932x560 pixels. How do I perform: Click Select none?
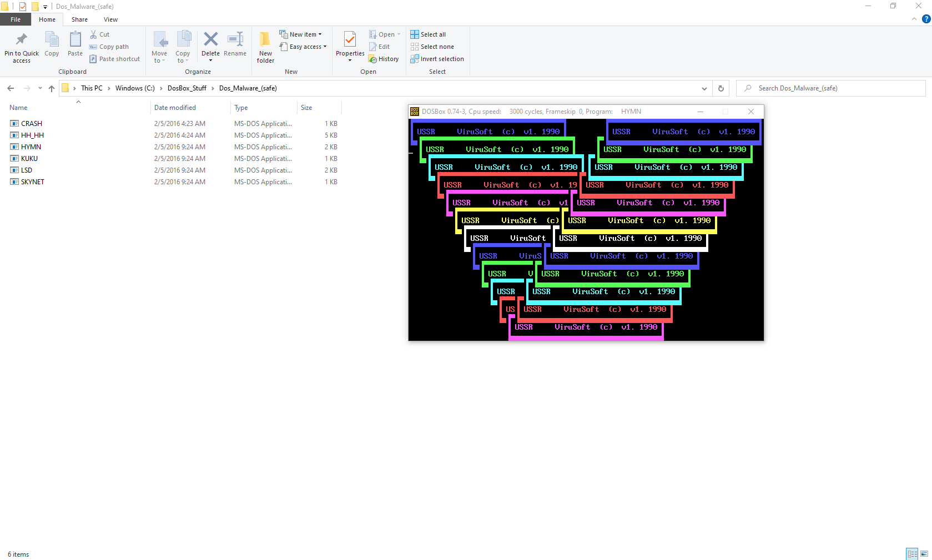[432, 47]
